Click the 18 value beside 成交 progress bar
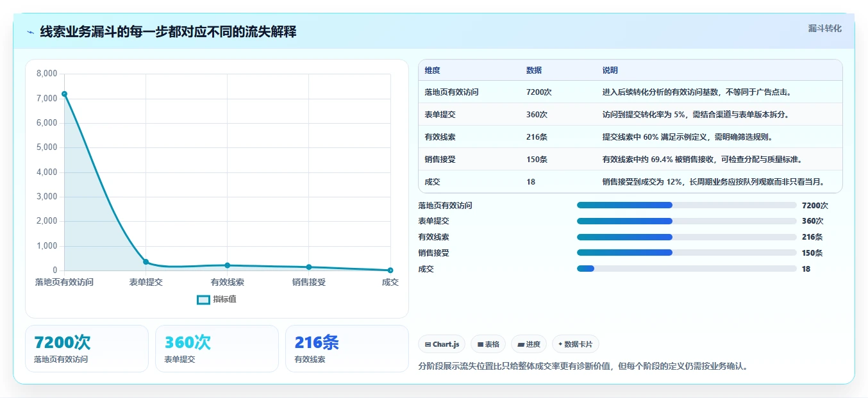 point(806,269)
